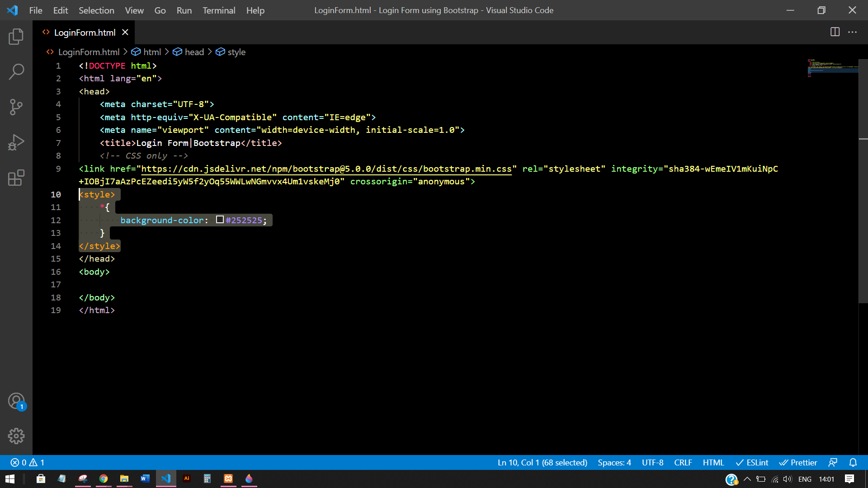This screenshot has height=488, width=868.
Task: Open the Extensions view
Action: tap(16, 178)
